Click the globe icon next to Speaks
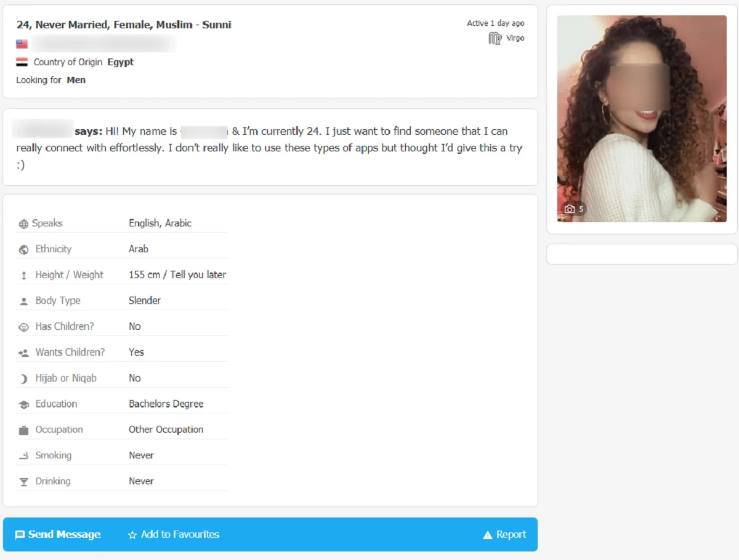Viewport: 739px width, 560px height. [23, 224]
